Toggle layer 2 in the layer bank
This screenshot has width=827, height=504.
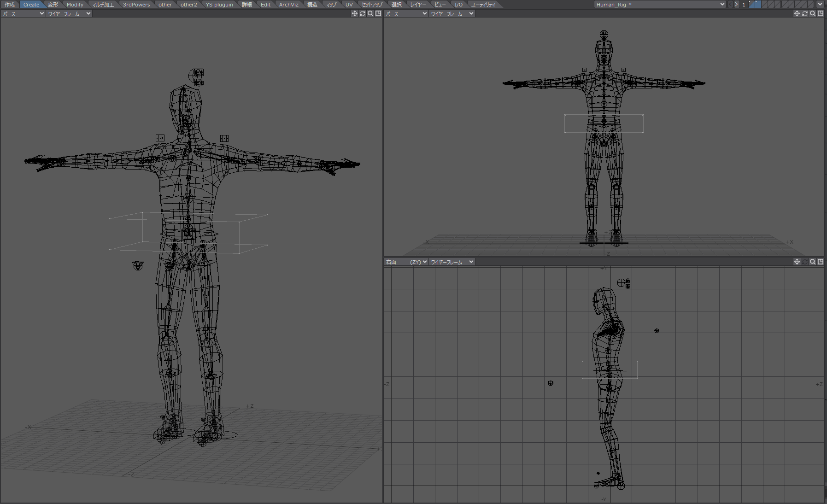pos(758,4)
